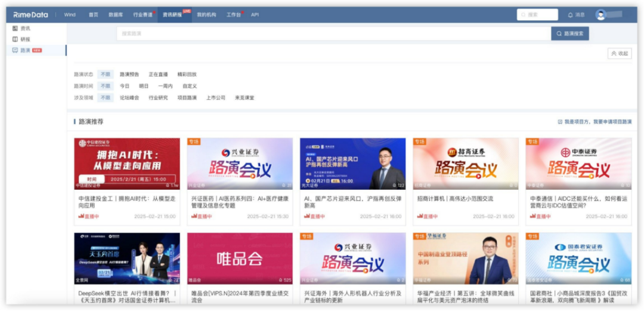Click the 路演搜索 button

pos(569,34)
